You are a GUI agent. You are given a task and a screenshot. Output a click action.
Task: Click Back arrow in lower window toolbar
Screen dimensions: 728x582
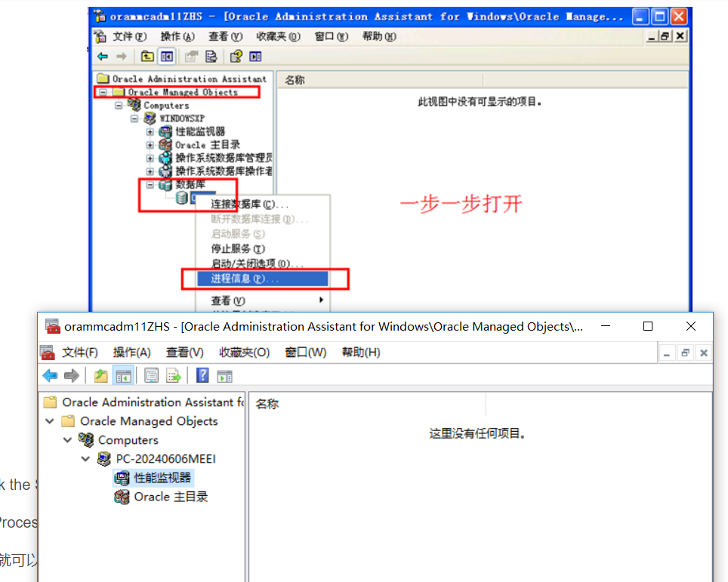(50, 375)
